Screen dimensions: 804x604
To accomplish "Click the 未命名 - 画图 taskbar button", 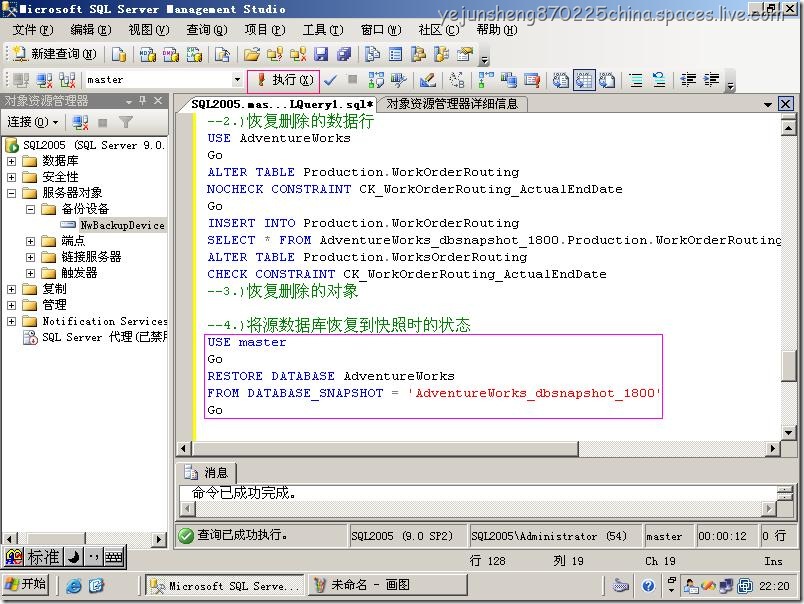I will tap(388, 585).
